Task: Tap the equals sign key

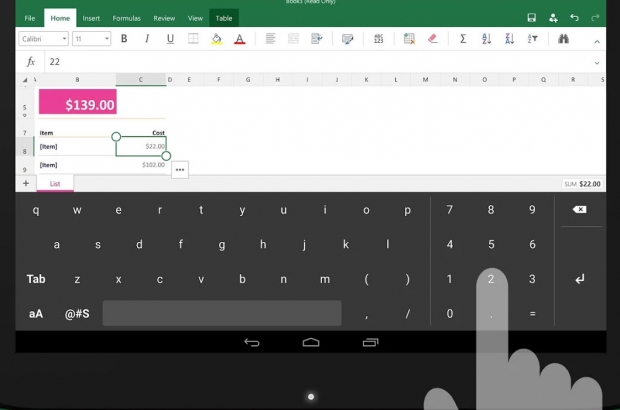Action: point(532,314)
